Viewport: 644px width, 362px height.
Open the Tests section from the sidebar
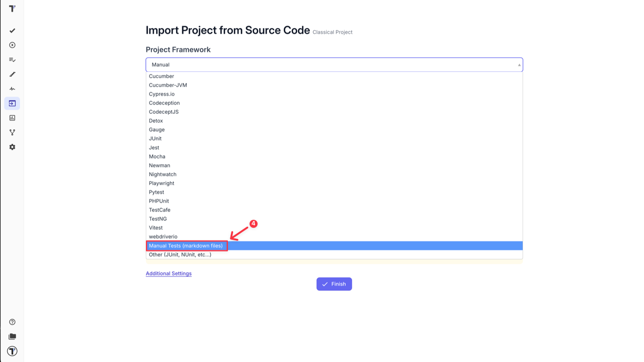coord(12,30)
